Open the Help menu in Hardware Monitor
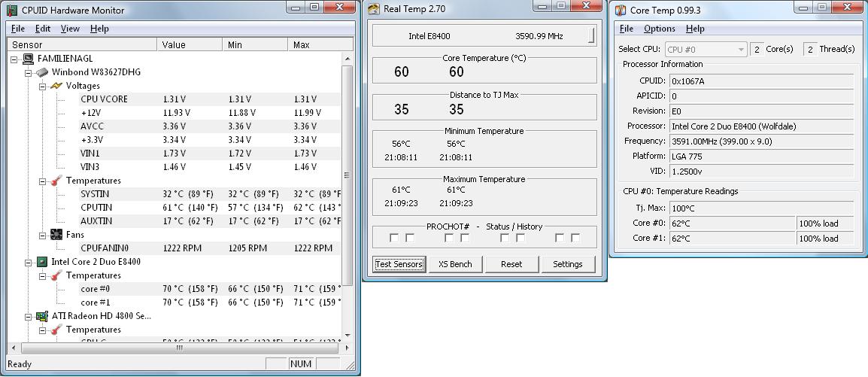868x377 pixels. (x=99, y=29)
